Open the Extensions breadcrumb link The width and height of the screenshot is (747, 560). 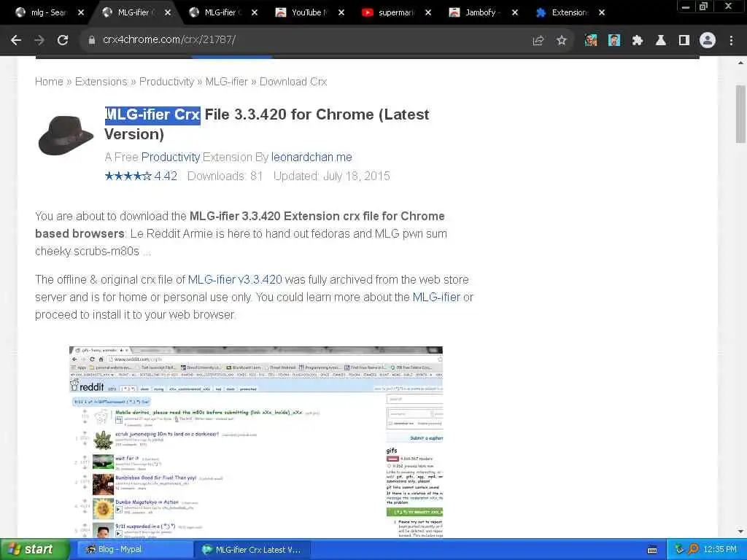pos(101,82)
